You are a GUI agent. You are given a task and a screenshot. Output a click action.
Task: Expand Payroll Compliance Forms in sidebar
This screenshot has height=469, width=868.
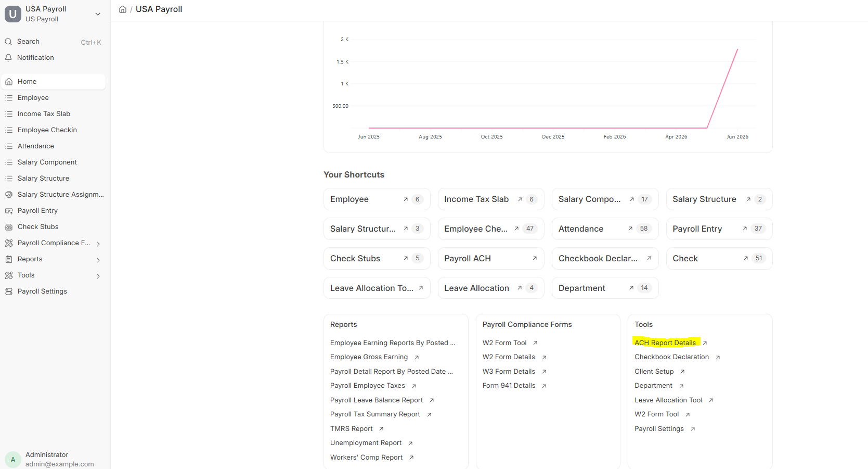[98, 244]
